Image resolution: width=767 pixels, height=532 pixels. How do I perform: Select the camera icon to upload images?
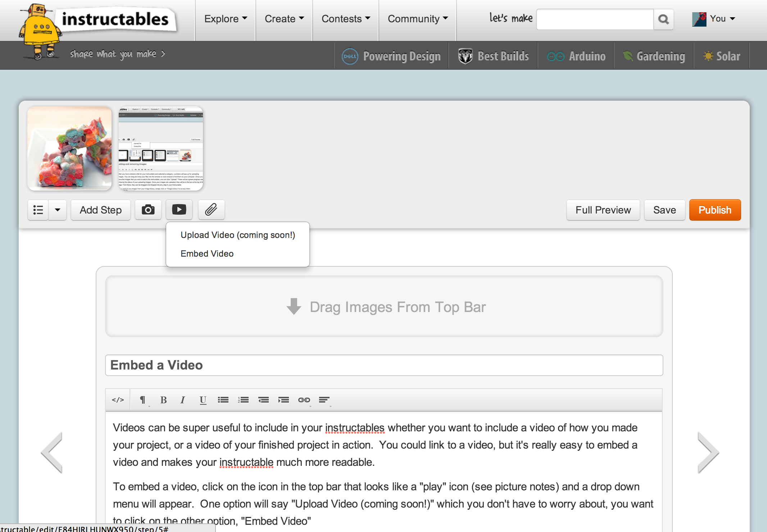click(148, 210)
